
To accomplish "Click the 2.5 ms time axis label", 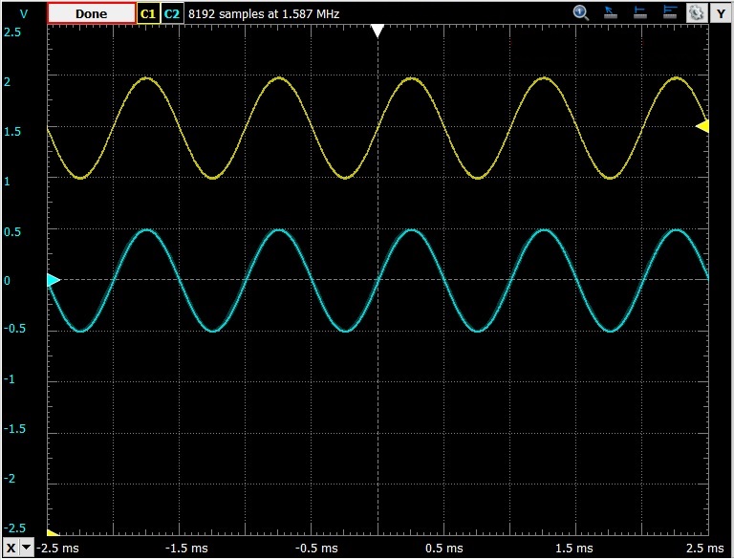I will pos(704,548).
